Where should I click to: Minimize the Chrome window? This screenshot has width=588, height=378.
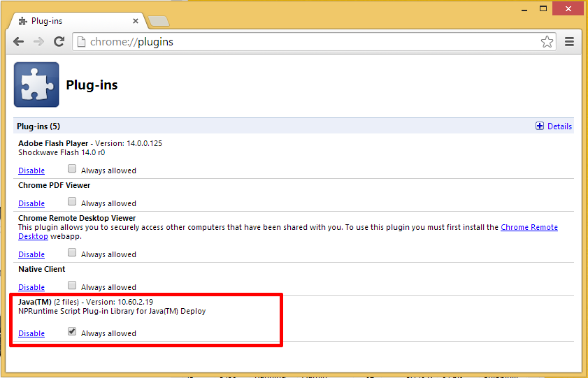pyautogui.click(x=524, y=9)
